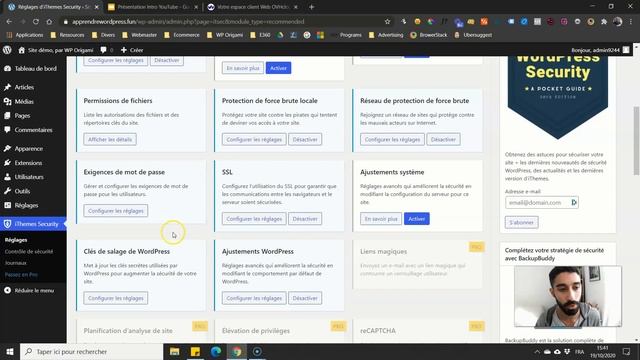Open the Commentaires menu
This screenshot has width=640, height=360.
pos(33,130)
